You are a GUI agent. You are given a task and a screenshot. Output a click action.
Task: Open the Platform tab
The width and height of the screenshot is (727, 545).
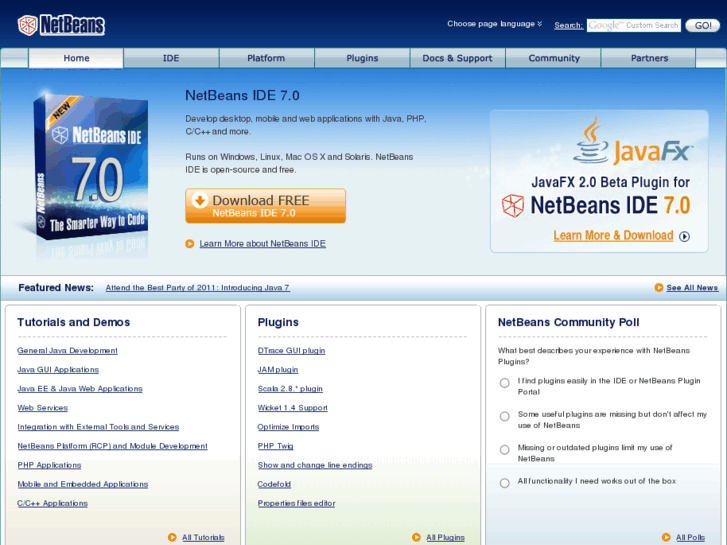click(266, 58)
